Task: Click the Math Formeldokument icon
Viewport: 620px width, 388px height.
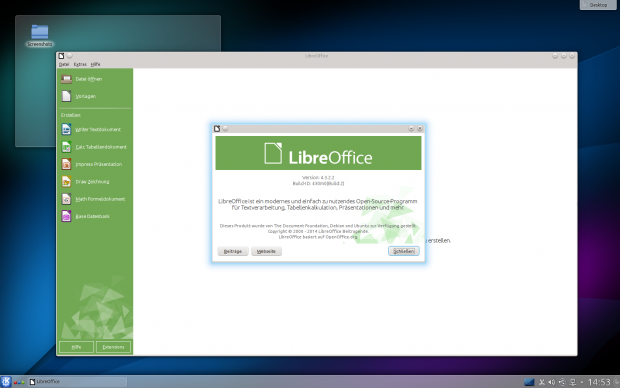Action: 66,199
